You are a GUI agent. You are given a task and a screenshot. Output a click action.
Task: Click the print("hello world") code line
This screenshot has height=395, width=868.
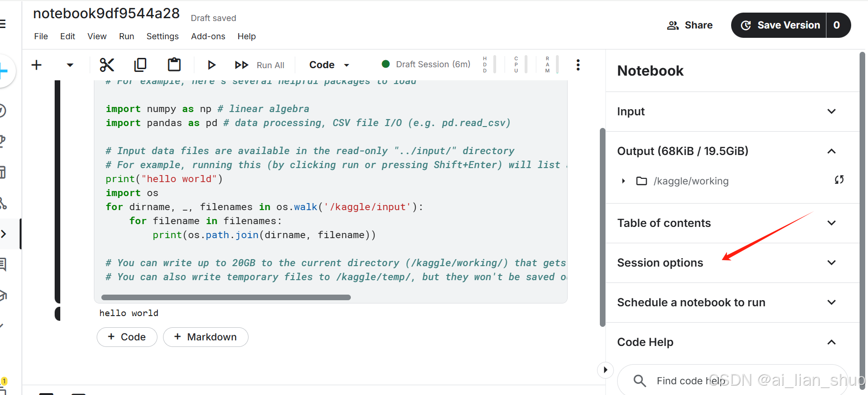[x=164, y=179]
